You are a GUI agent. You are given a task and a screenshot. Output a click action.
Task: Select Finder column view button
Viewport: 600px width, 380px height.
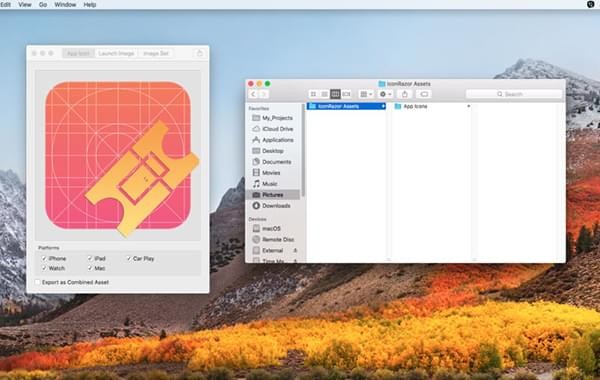[x=335, y=94]
